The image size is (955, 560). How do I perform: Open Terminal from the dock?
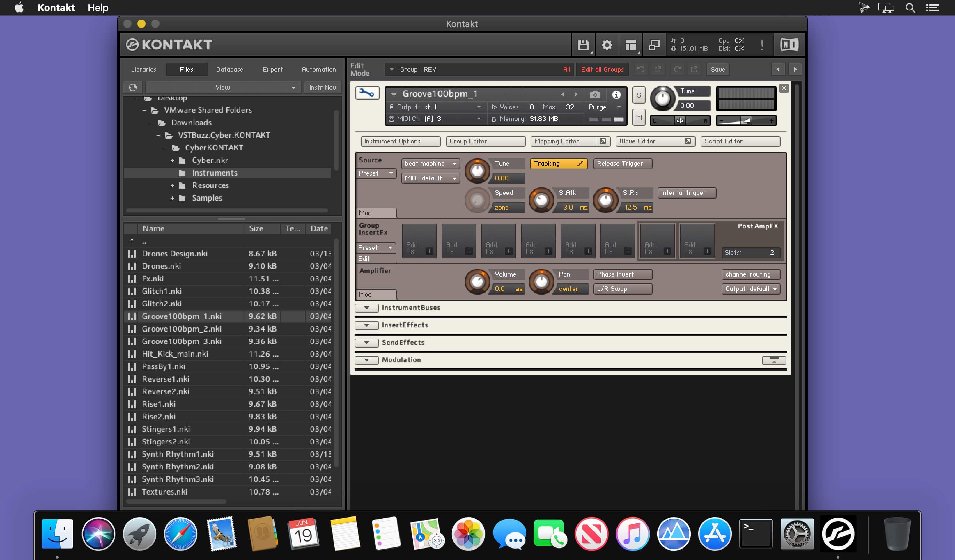click(x=756, y=534)
